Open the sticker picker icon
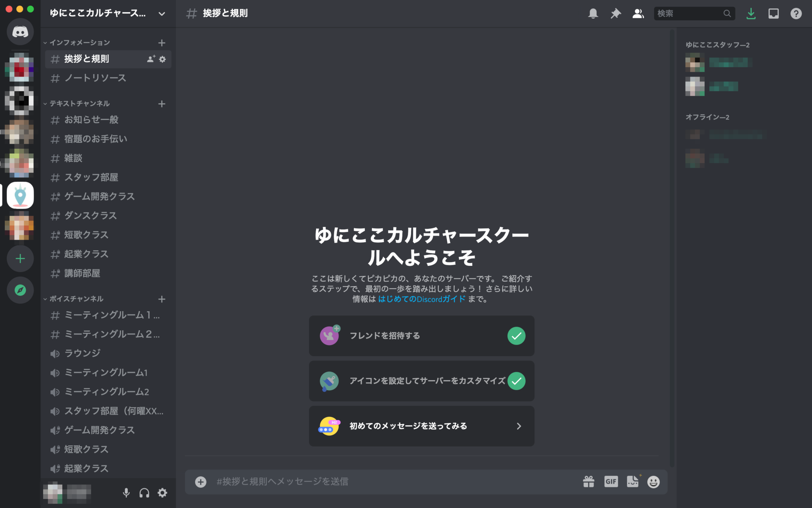 [x=632, y=481]
